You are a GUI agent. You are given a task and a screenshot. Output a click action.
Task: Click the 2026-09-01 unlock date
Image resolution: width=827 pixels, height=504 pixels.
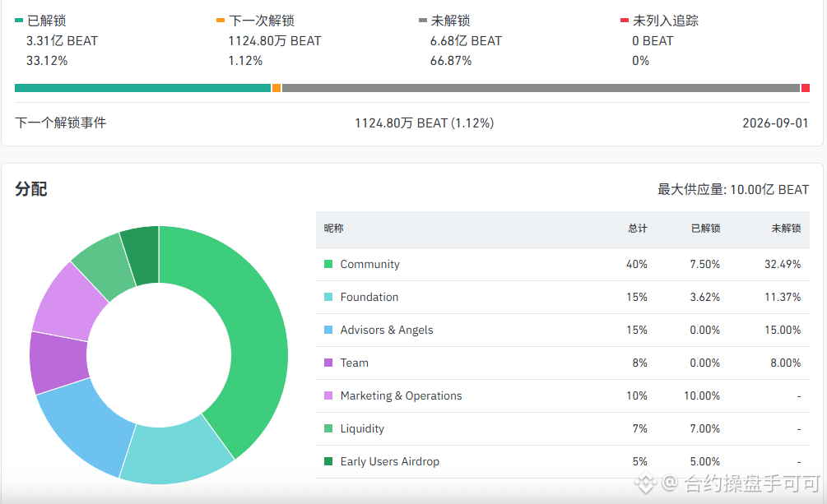click(775, 123)
